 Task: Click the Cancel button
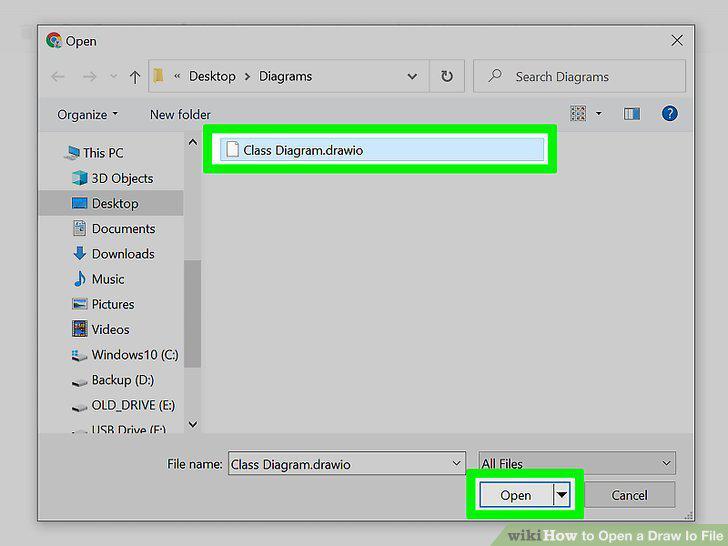pyautogui.click(x=629, y=495)
